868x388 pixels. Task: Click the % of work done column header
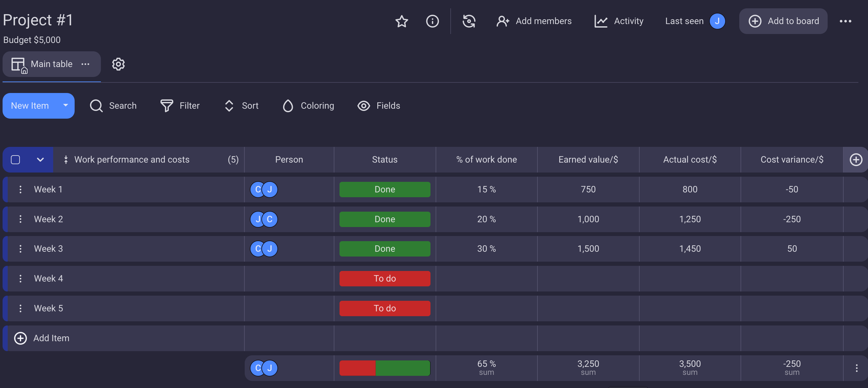tap(486, 160)
